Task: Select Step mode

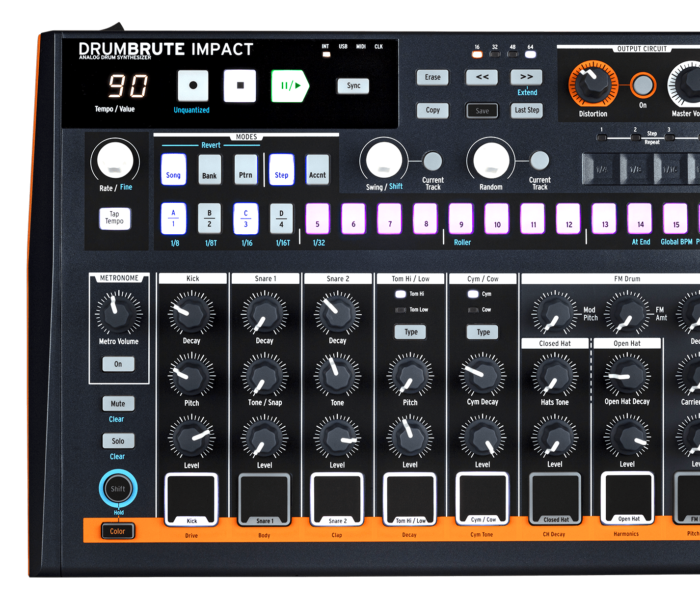Action: click(x=281, y=169)
